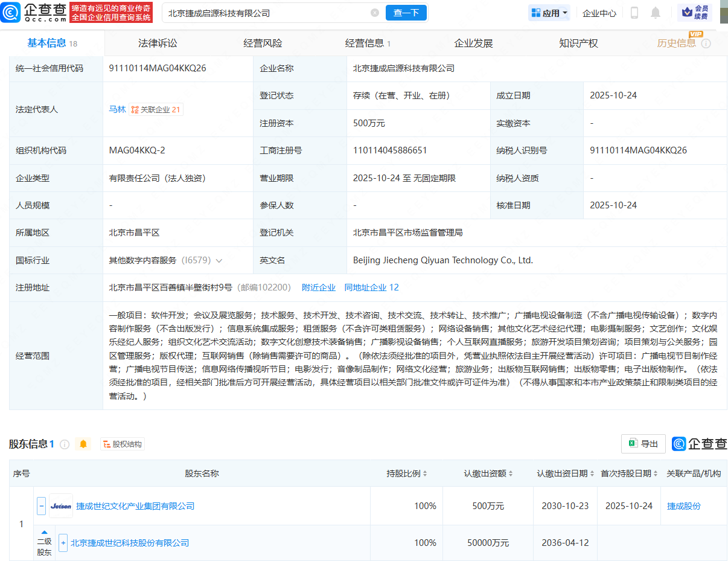Expand the 国标行业 industry chevron
The width and height of the screenshot is (728, 561).
(219, 261)
